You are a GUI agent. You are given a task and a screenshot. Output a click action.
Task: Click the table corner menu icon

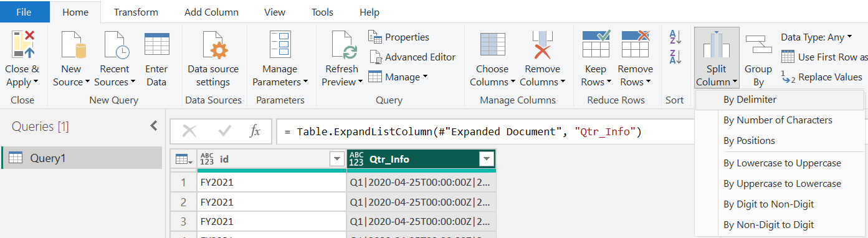[183, 159]
